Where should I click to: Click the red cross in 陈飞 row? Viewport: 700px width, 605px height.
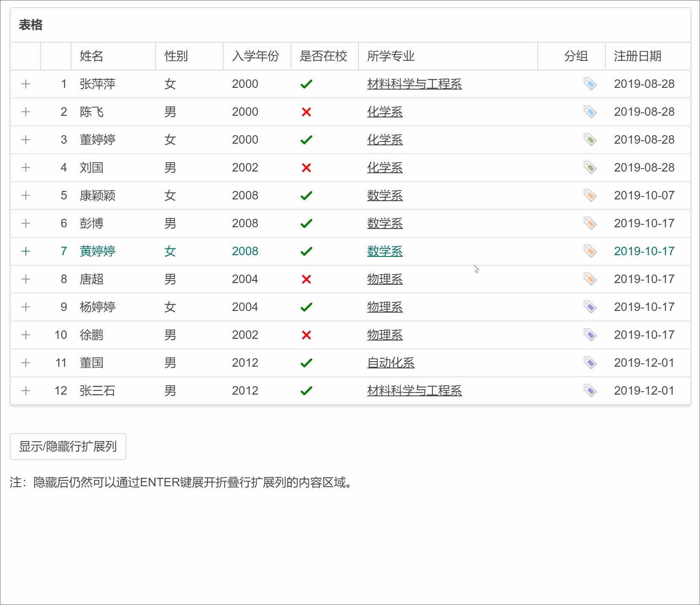(x=306, y=112)
